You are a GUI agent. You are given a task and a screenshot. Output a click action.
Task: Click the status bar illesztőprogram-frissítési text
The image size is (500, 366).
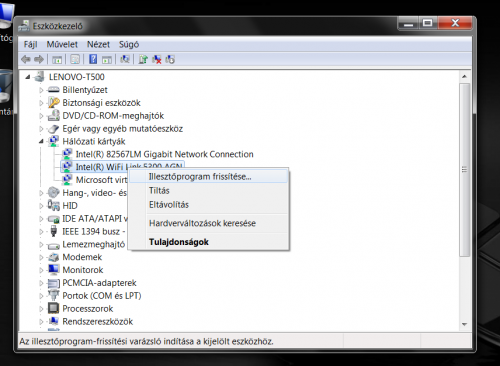(x=146, y=341)
